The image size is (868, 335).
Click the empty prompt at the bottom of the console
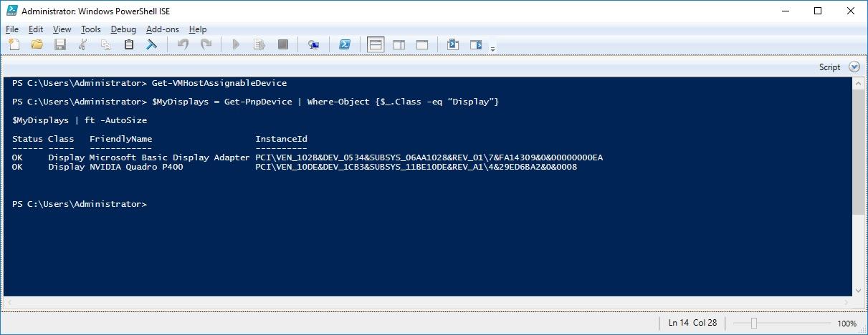coord(80,204)
